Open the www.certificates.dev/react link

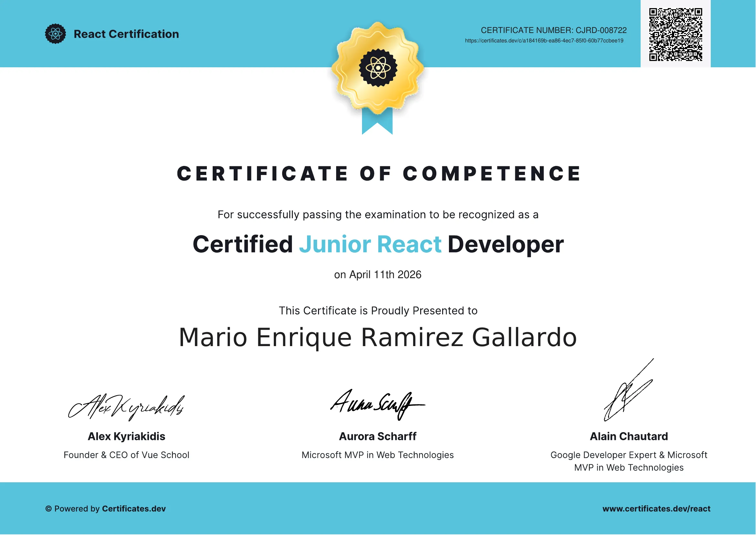[656, 509]
